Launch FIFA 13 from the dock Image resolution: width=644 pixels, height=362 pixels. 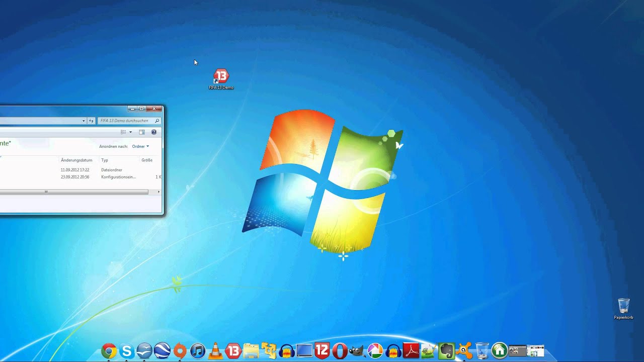click(x=233, y=350)
